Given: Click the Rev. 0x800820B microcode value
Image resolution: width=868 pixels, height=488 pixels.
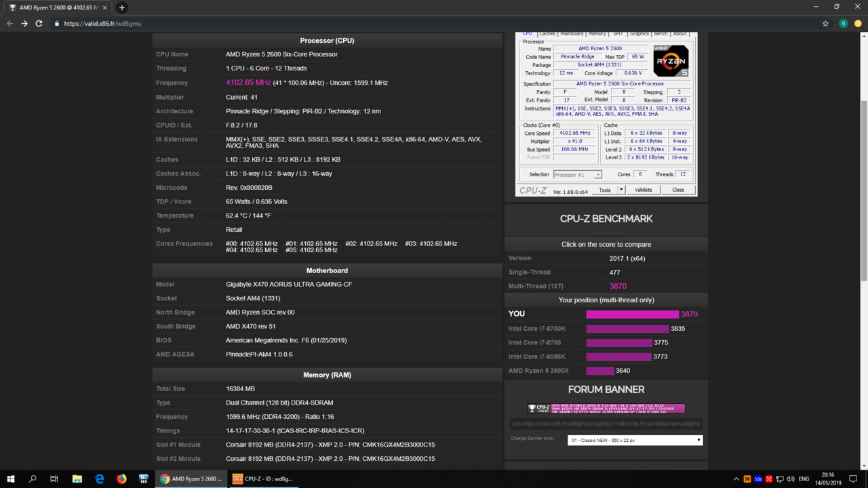Looking at the screenshot, I should tap(249, 188).
